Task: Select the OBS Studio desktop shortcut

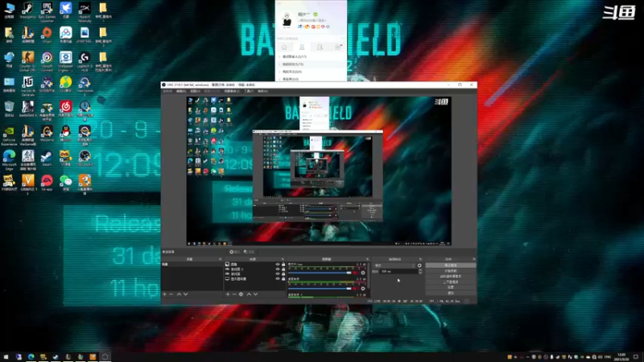Action: tap(85, 158)
